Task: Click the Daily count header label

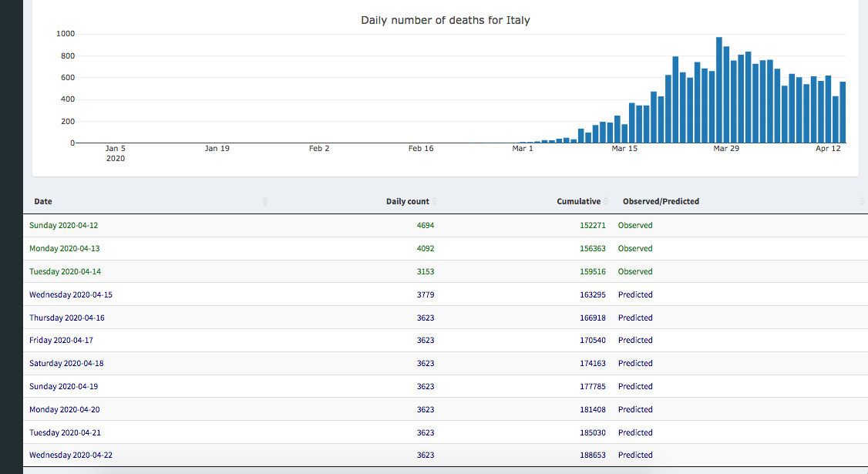Action: 407,202
